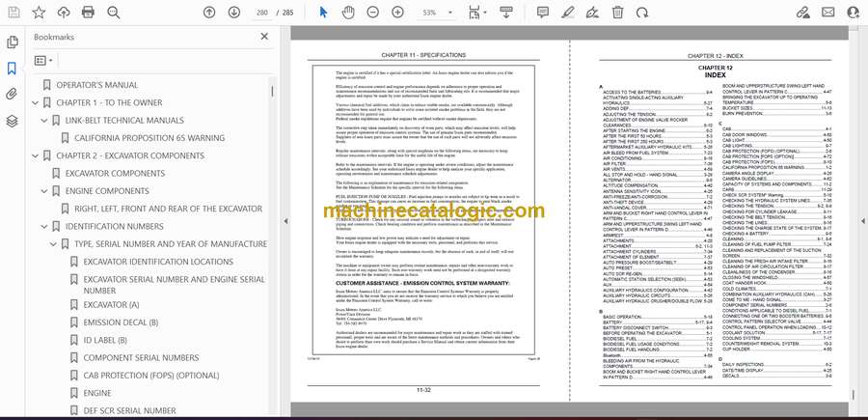Collapse the left navigation pane arrow
Screen dimensions: 868x420
285,221
